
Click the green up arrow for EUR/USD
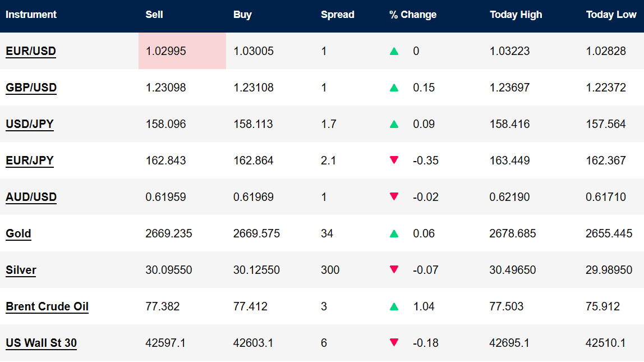click(394, 51)
